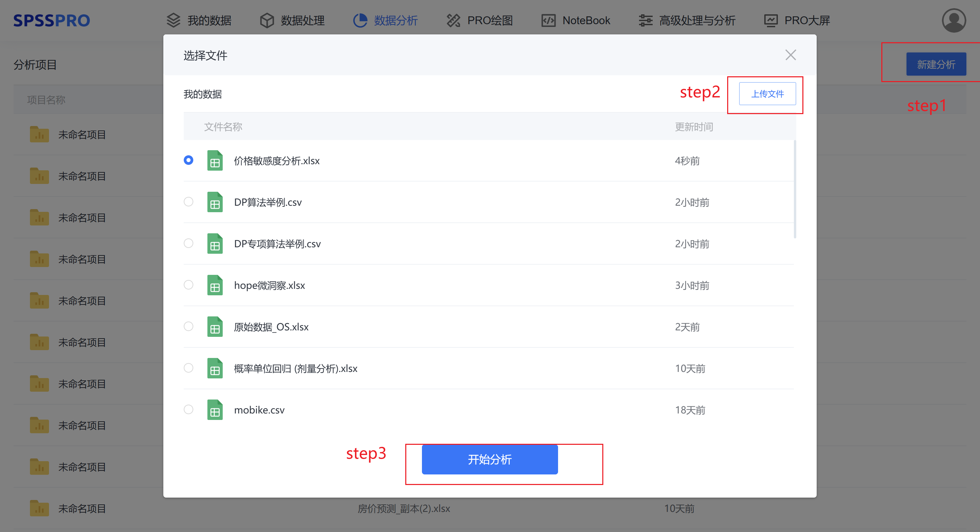Screen dimensions: 980x532
Task: Open the 数据处理 nav menu
Action: pyautogui.click(x=292, y=20)
